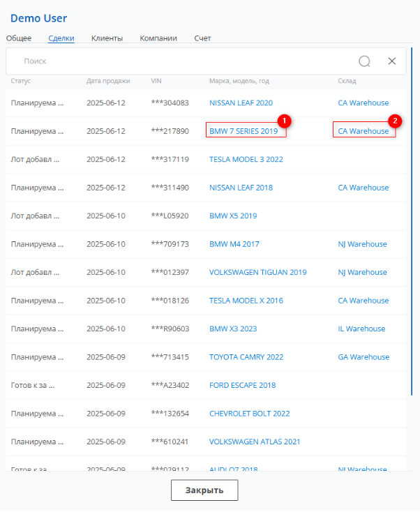The height and width of the screenshot is (512, 420).
Task: Click the 2025-06-10 date in BMW X3 row
Action: [106, 329]
